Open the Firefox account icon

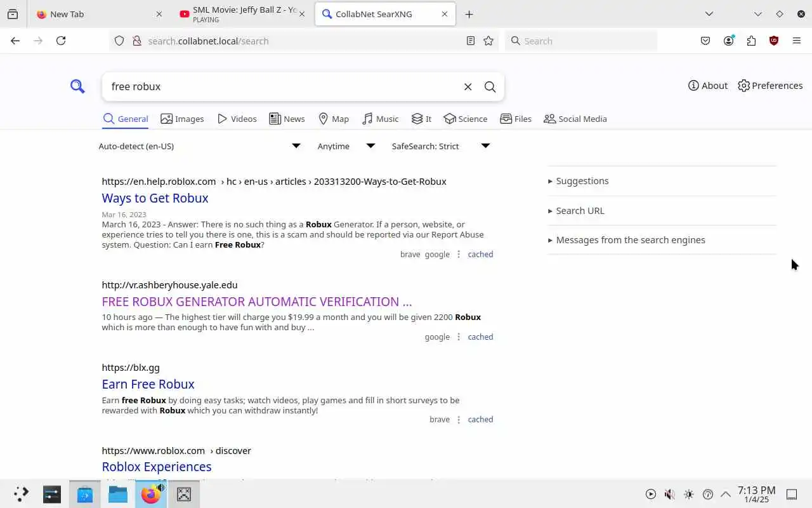[x=728, y=41]
